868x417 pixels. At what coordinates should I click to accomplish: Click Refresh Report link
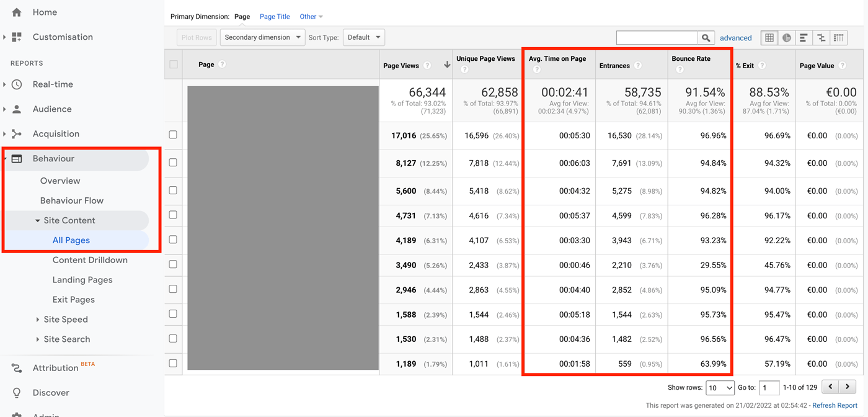835,405
